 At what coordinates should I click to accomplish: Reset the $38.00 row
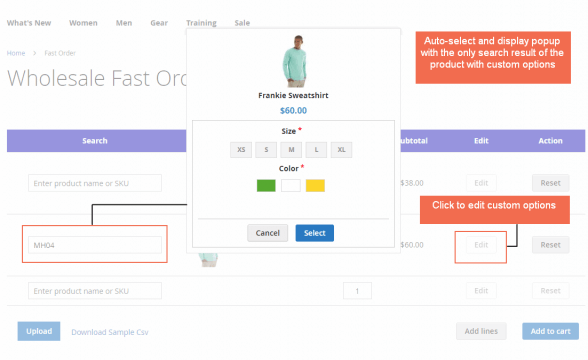tap(550, 183)
